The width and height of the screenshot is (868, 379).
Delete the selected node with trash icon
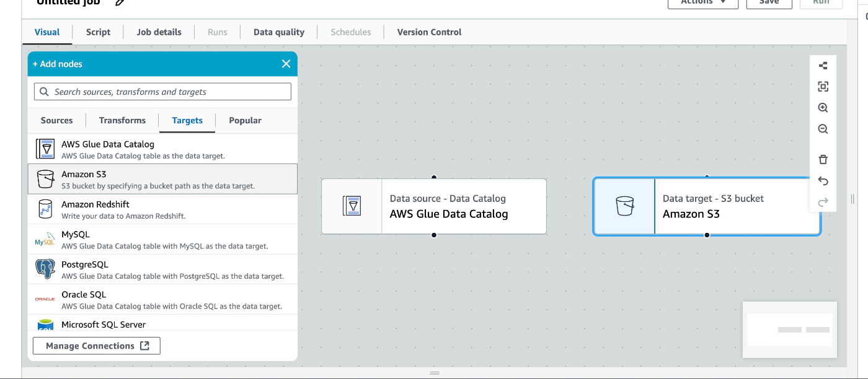pos(823,159)
